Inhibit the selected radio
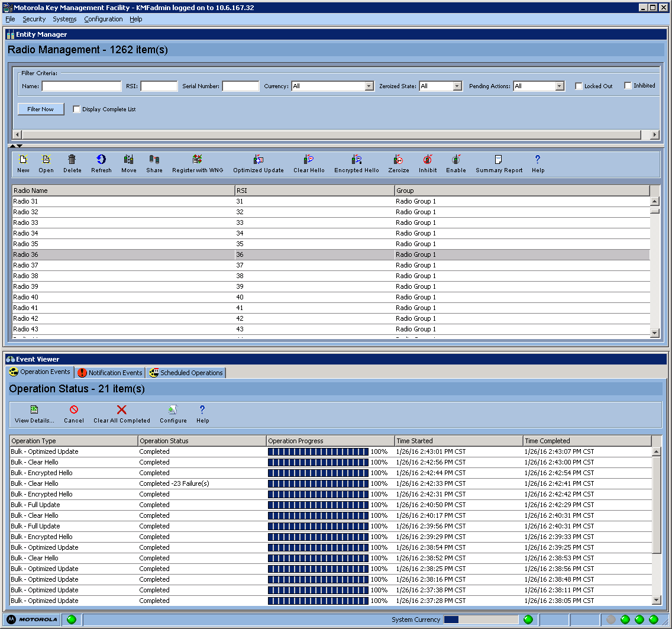This screenshot has height=629, width=672. [428, 164]
